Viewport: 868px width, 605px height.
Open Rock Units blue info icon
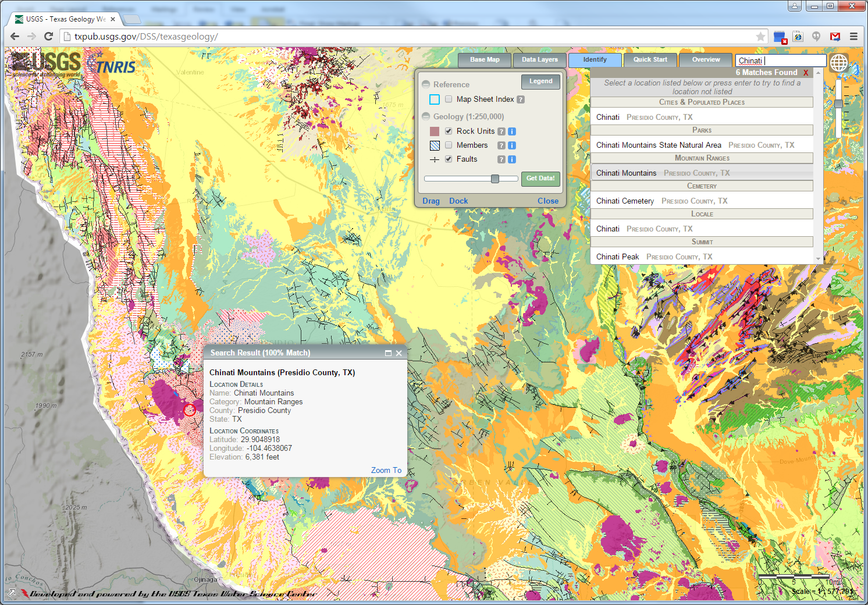click(x=512, y=131)
